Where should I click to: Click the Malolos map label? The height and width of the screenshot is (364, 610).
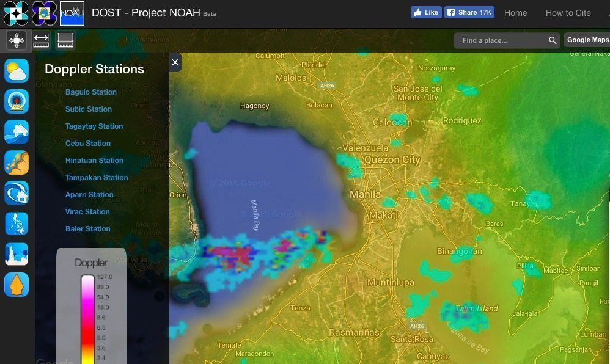tap(291, 78)
